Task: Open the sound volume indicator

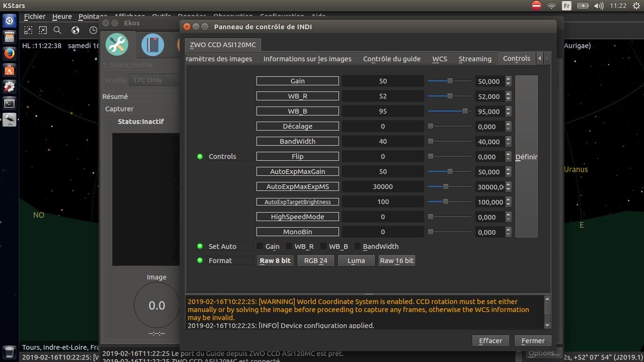Action: click(599, 6)
